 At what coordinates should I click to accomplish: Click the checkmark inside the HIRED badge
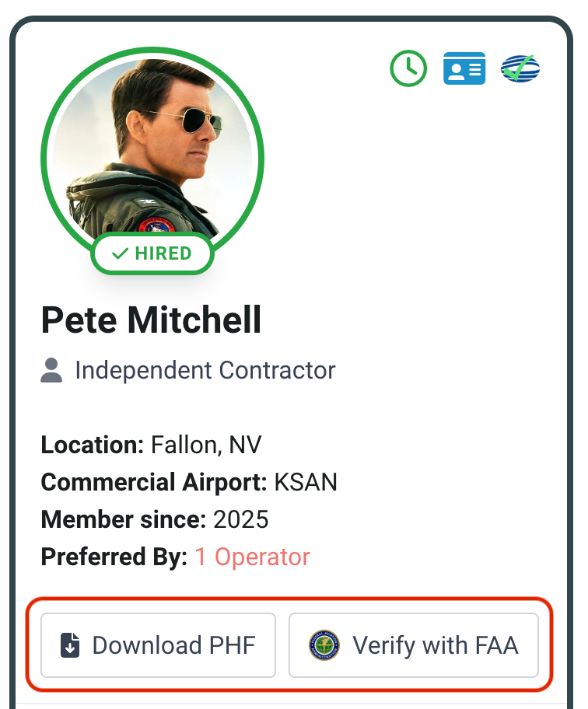point(120,253)
